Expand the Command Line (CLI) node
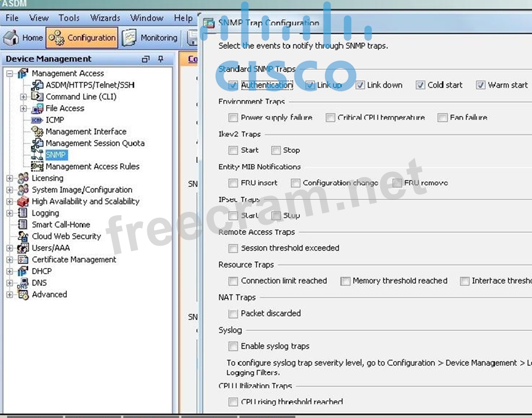 point(24,97)
